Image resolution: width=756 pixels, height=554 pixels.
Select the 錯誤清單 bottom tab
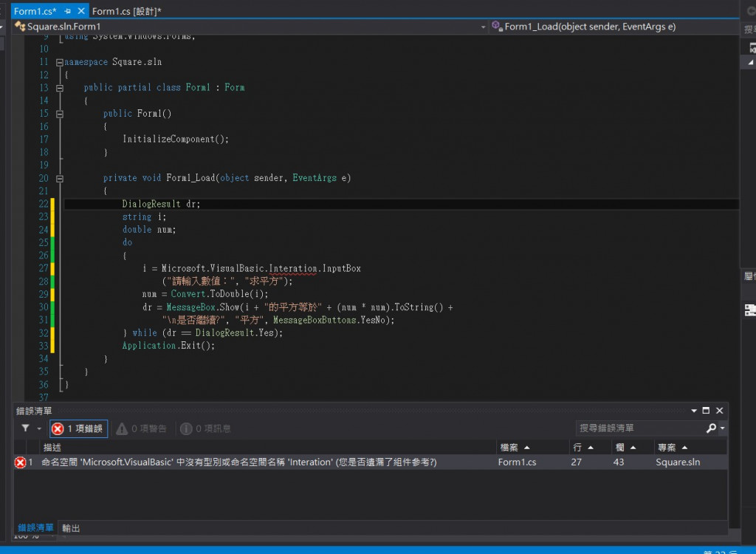tap(35, 528)
